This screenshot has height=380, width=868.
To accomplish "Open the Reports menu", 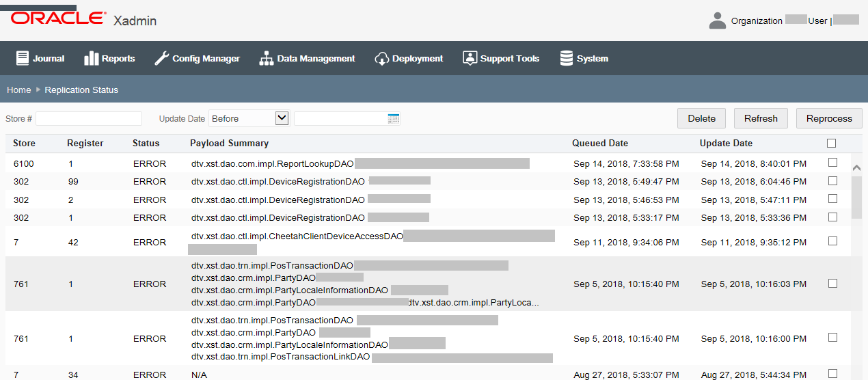I will [109, 58].
